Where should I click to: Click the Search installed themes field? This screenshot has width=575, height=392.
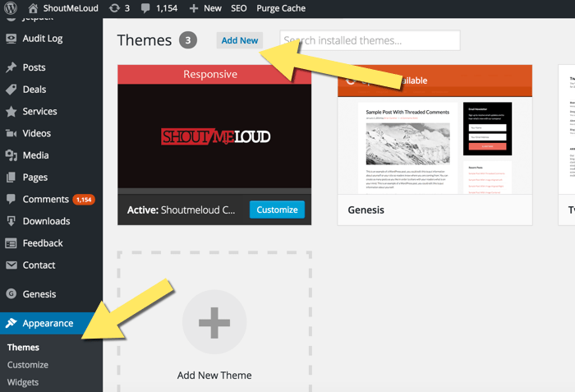tap(370, 40)
